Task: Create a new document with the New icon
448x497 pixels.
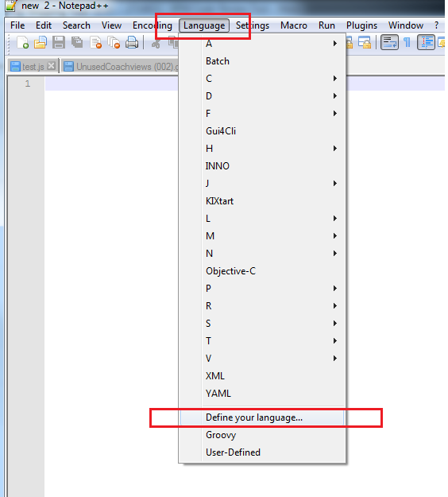Action: [x=22, y=42]
